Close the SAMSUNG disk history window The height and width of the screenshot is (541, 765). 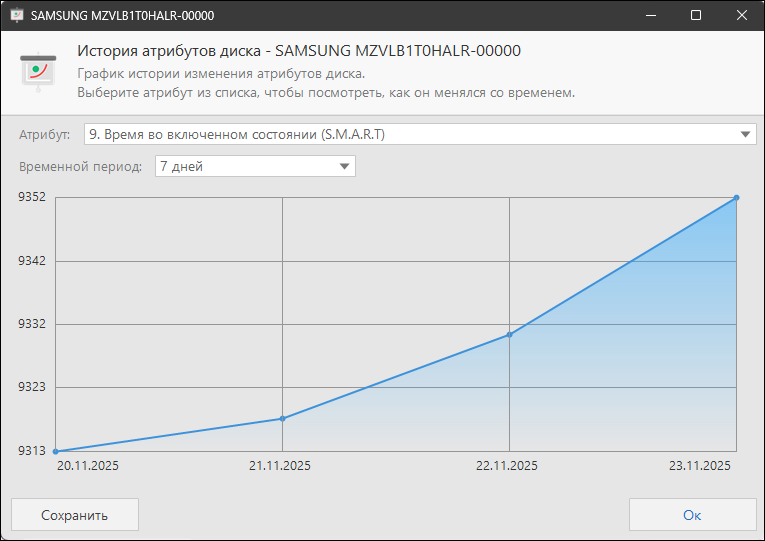click(741, 16)
